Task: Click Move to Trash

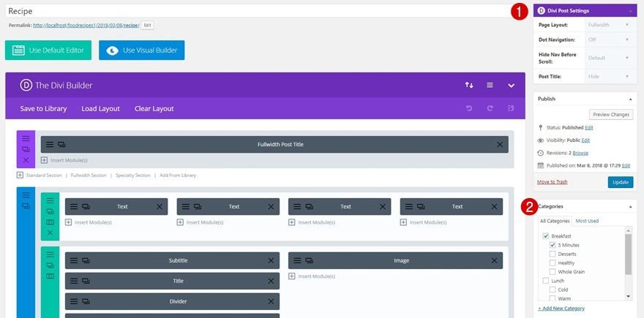Action: [x=553, y=182]
